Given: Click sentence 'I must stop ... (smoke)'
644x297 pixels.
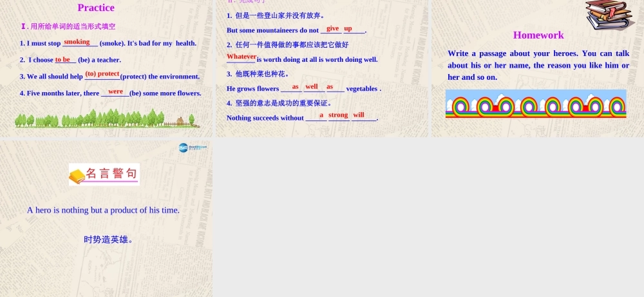Looking at the screenshot, I should (x=108, y=43).
